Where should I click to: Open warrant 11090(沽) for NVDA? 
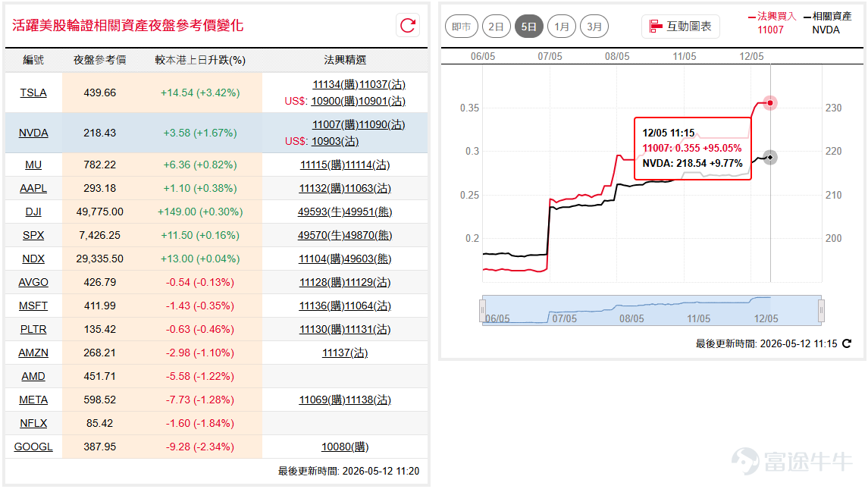pyautogui.click(x=381, y=124)
